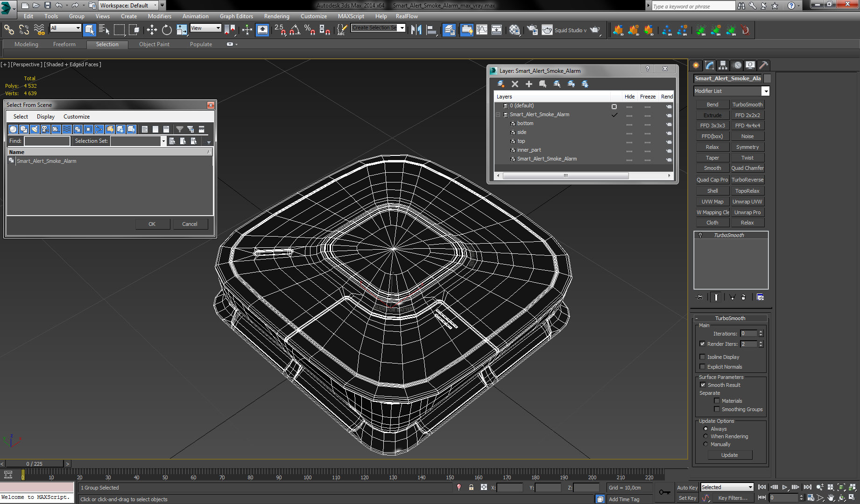Viewport: 860px width, 504px height.
Task: Switch to the Freeform ribbon tab
Action: click(64, 44)
